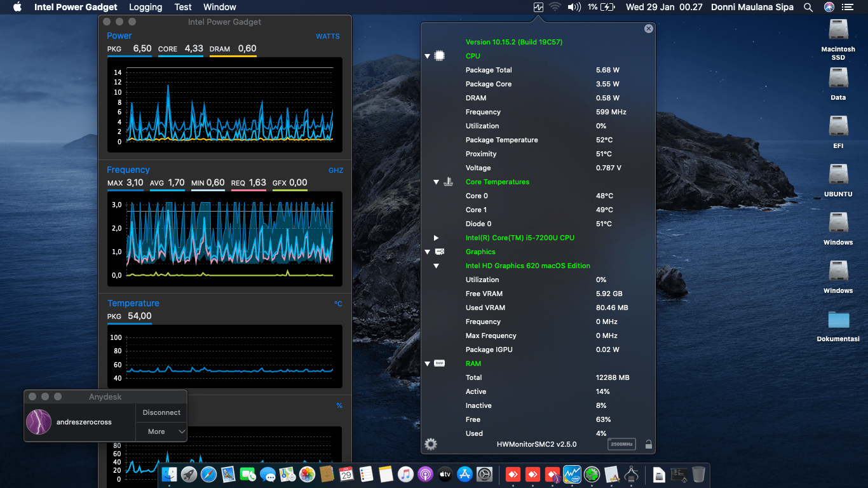Open Messages from the dock
Image resolution: width=868 pixels, height=488 pixels.
point(268,474)
